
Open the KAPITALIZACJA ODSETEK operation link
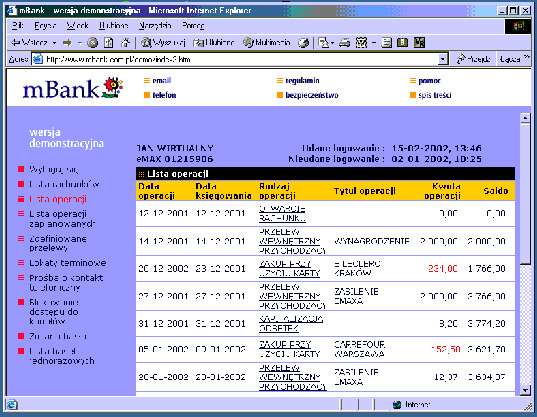[291, 324]
